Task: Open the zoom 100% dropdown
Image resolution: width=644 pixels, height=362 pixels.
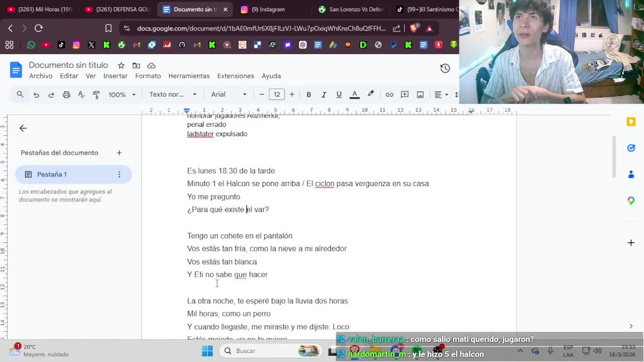Action: 122,95
